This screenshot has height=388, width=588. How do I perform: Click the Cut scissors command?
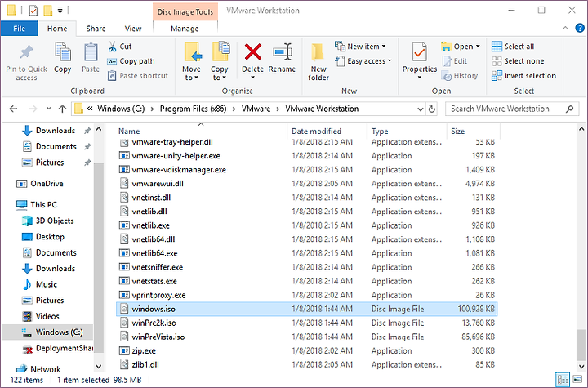click(x=119, y=47)
